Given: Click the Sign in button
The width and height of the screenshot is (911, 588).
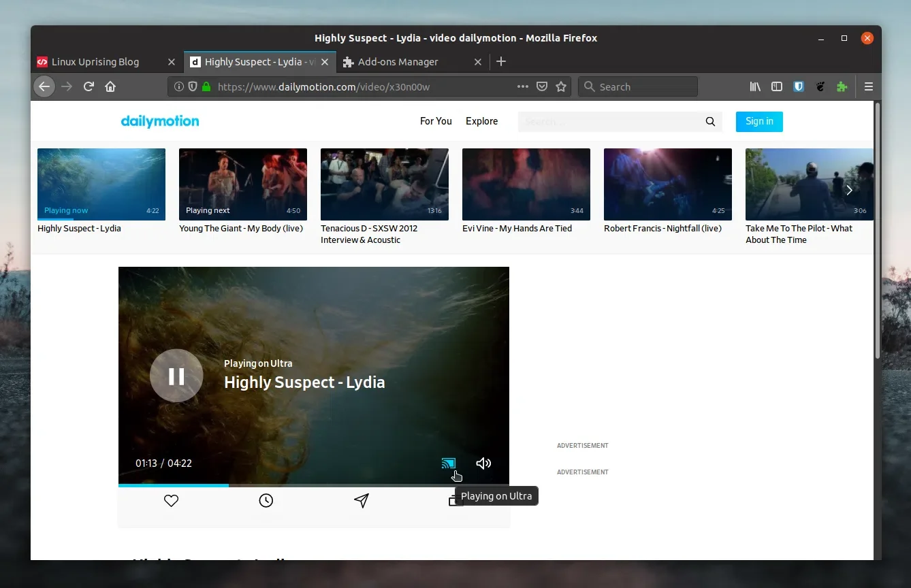Looking at the screenshot, I should [x=759, y=122].
